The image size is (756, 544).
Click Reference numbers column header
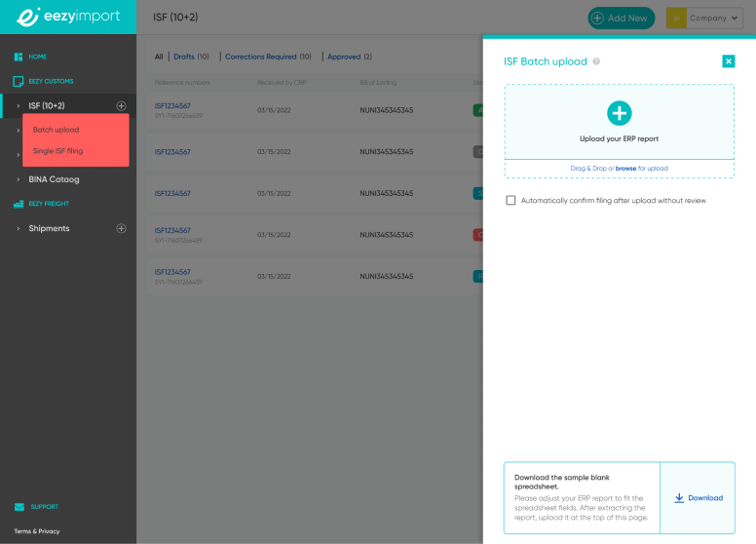(182, 83)
